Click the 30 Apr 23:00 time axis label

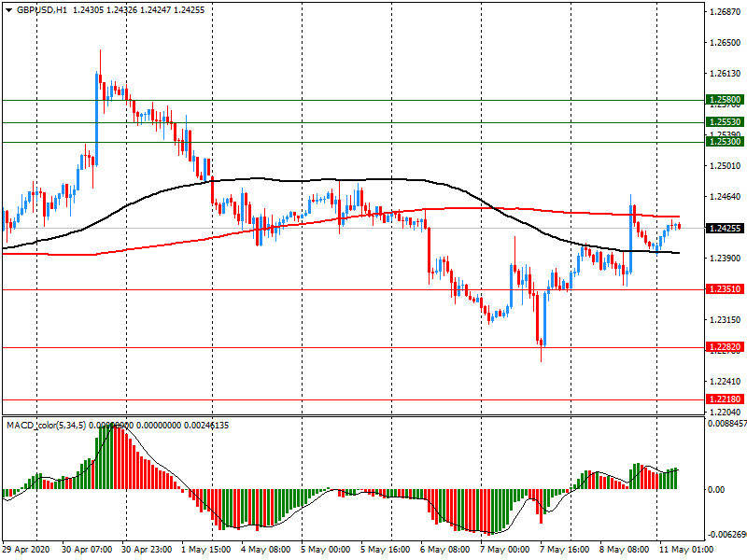147,550
